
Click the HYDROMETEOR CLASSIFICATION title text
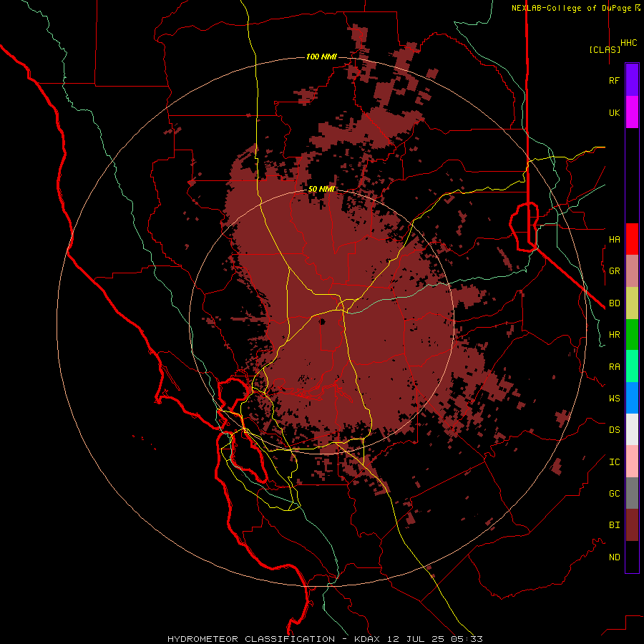pos(251,639)
